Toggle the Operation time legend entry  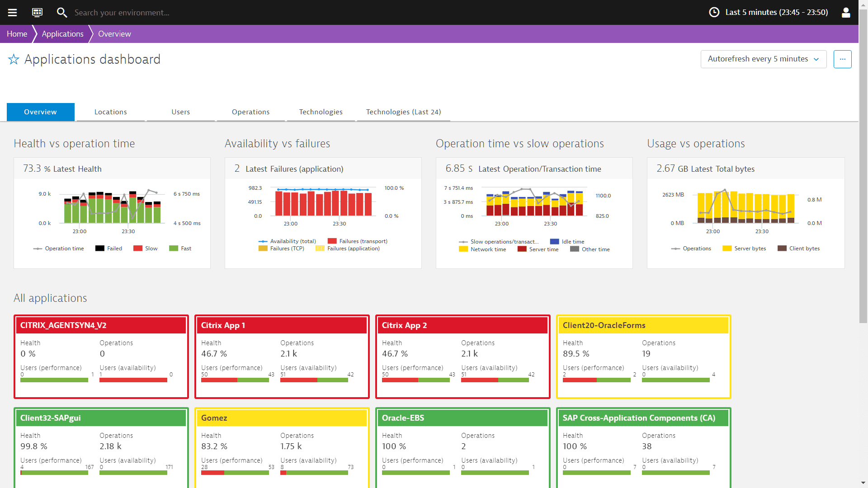click(x=58, y=249)
